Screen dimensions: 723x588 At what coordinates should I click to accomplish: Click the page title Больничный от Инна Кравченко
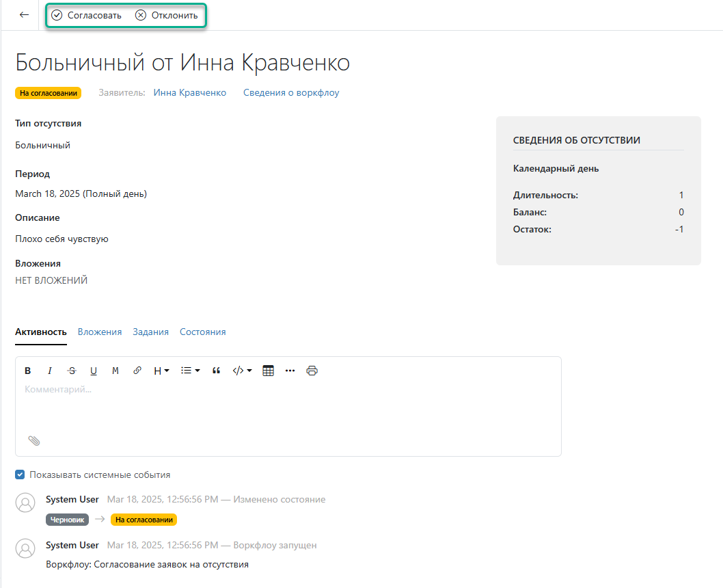[182, 63]
